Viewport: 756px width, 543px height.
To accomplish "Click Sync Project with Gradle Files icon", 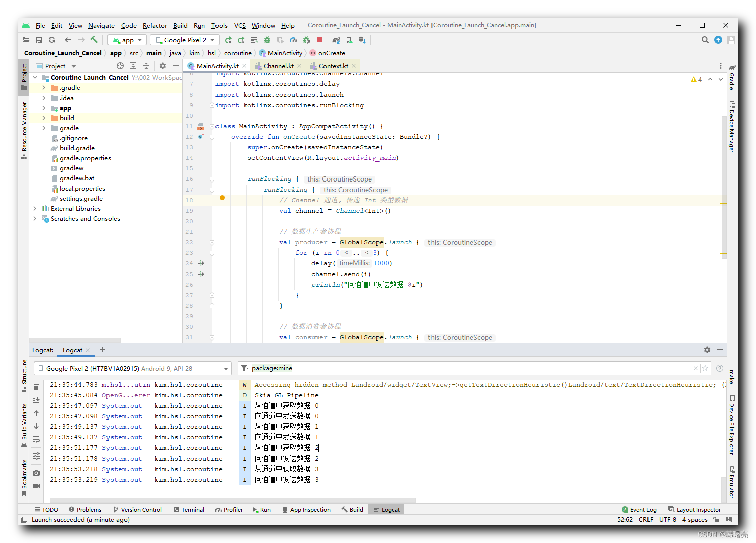I will 336,40.
